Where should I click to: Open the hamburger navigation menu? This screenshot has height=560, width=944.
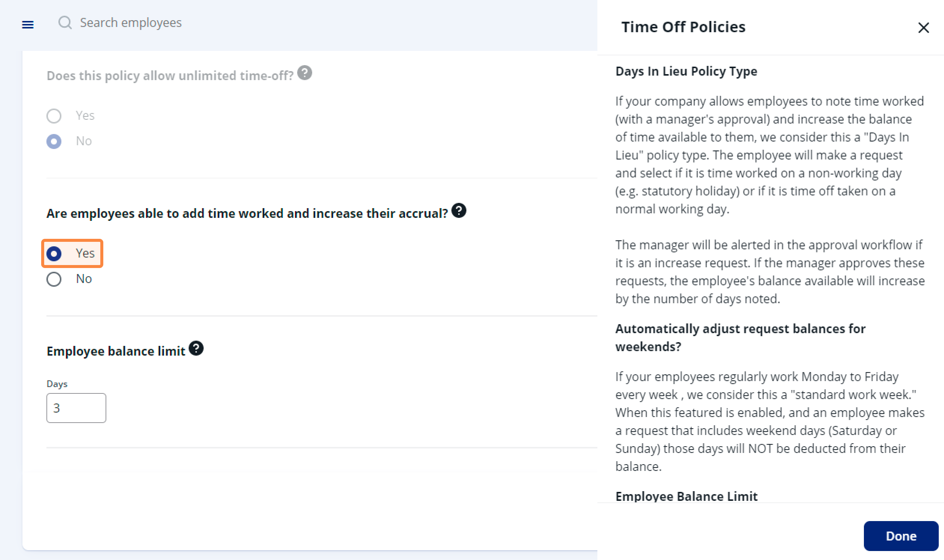click(28, 25)
